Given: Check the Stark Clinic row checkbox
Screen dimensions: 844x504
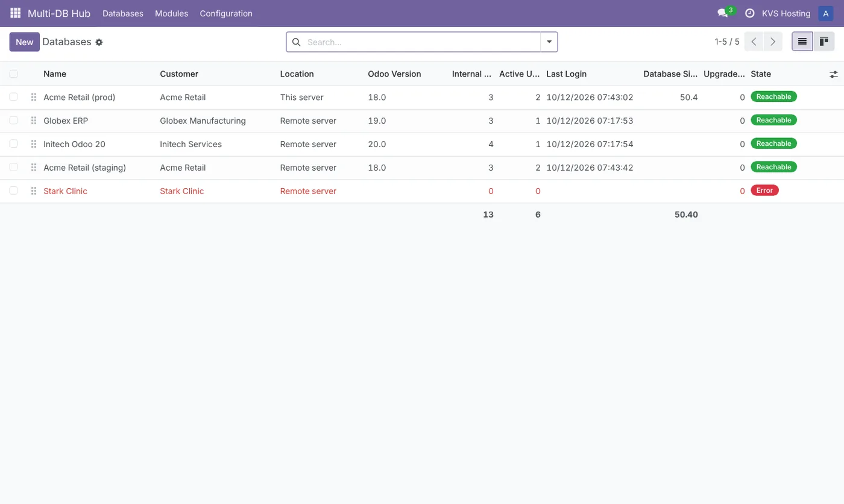Looking at the screenshot, I should 14,191.
